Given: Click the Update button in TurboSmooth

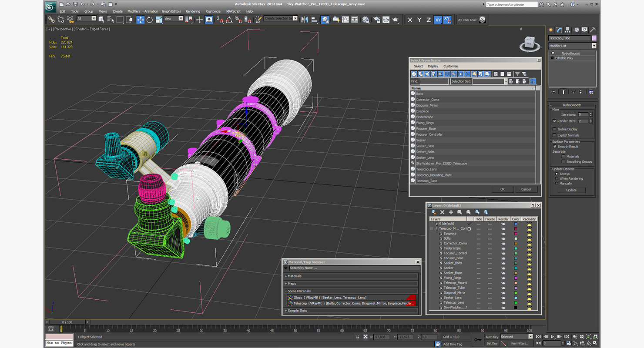Looking at the screenshot, I should (x=571, y=190).
